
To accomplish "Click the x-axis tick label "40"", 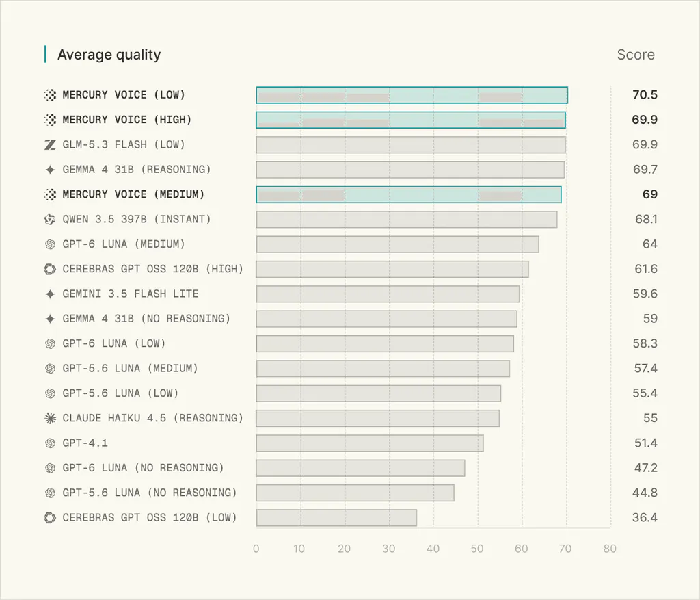I will 433,549.
